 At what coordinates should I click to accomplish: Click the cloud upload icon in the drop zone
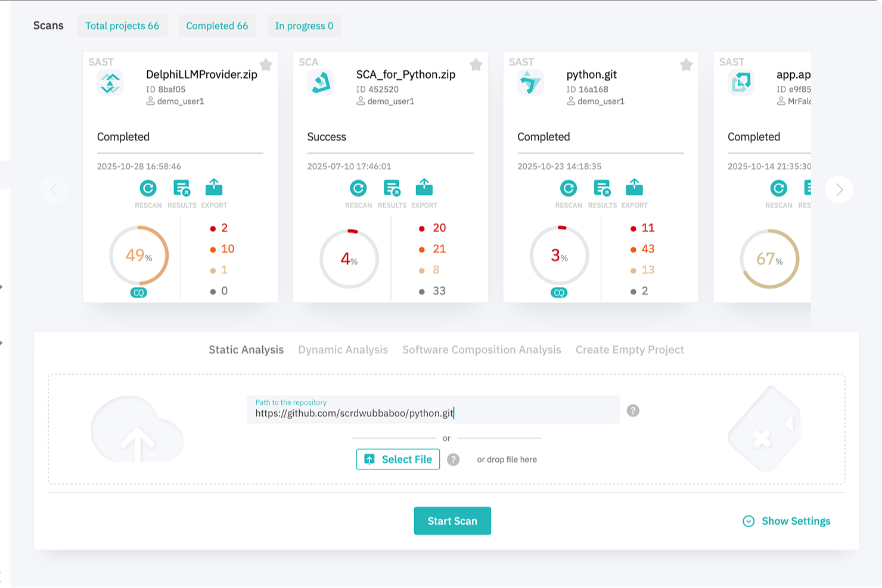click(x=137, y=430)
